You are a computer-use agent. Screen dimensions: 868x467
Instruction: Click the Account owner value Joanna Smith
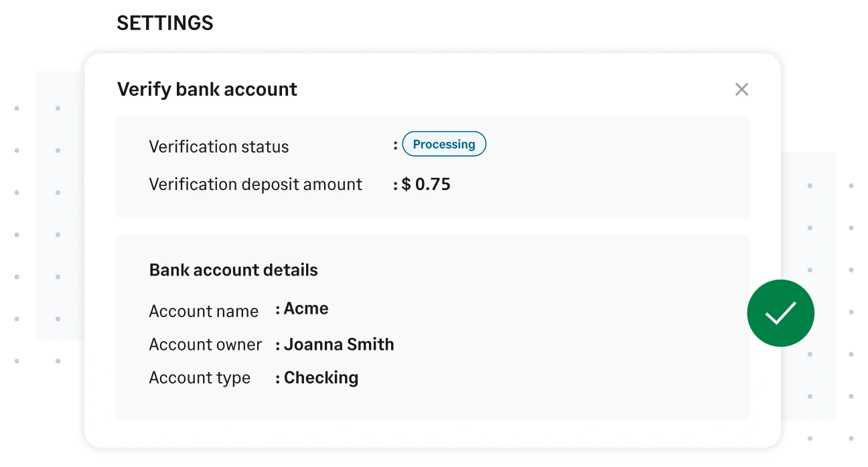(338, 344)
